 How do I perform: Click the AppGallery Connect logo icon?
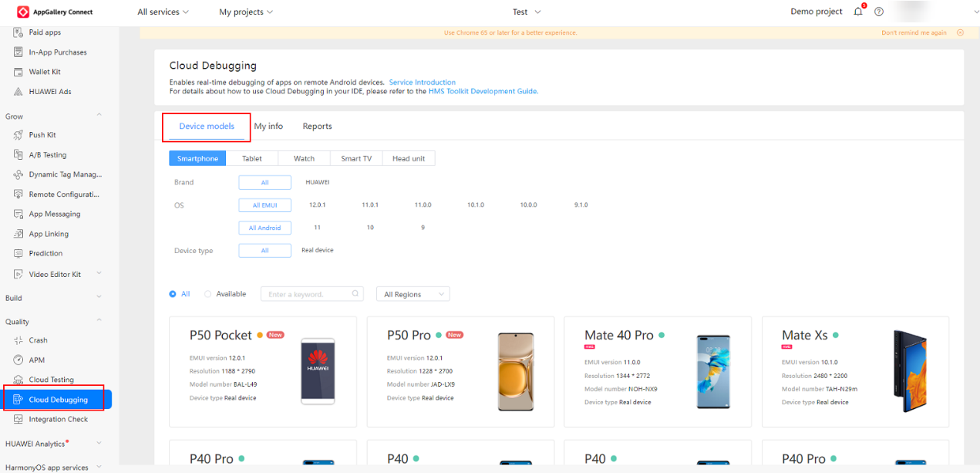tap(23, 12)
